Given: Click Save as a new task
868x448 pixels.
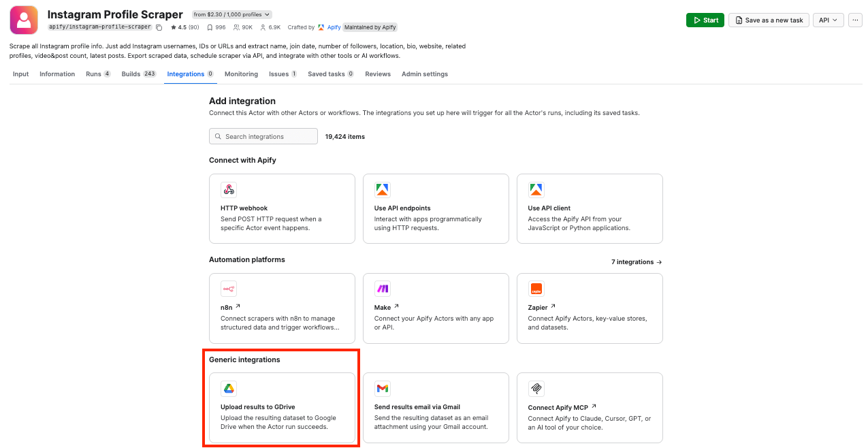Looking at the screenshot, I should tap(769, 20).
